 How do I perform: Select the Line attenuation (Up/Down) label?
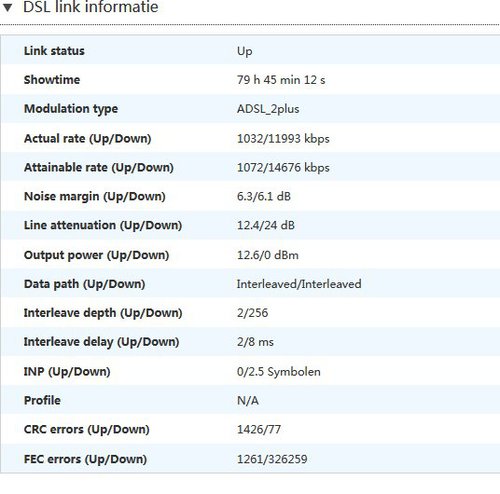[x=103, y=225]
